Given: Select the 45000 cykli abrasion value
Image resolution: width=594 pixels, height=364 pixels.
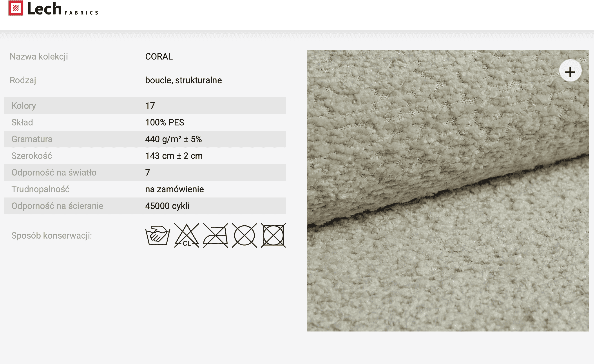Looking at the screenshot, I should [167, 206].
